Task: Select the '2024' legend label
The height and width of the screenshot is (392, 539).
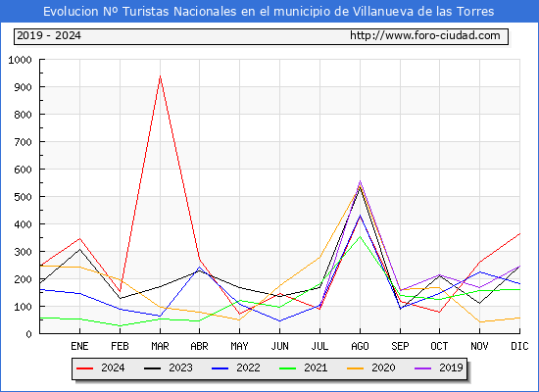Action: pyautogui.click(x=113, y=367)
